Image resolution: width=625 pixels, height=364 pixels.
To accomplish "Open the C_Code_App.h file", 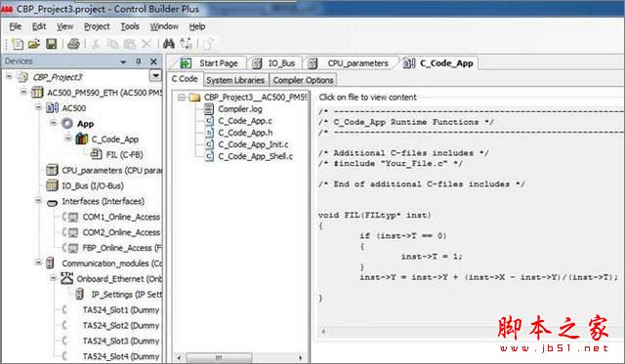I will (245, 132).
